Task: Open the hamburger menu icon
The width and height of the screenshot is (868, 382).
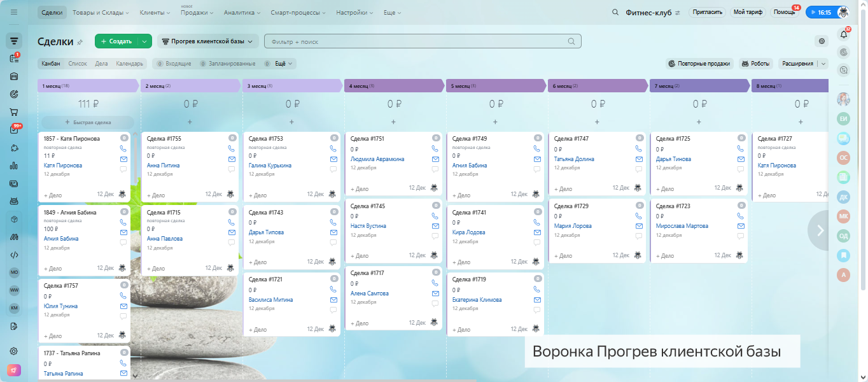Action: [x=14, y=12]
